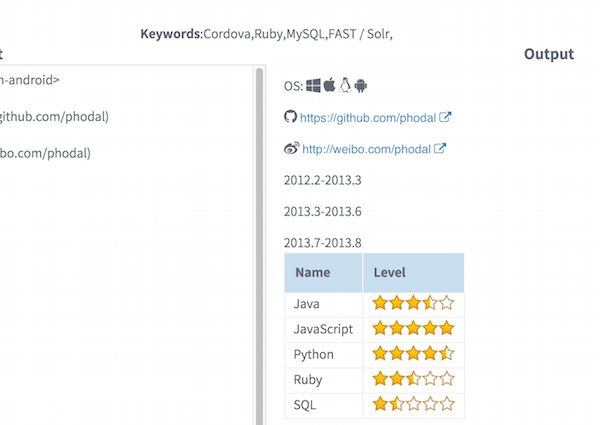This screenshot has height=425, width=600.
Task: Click the Apple OS icon
Action: (x=329, y=85)
